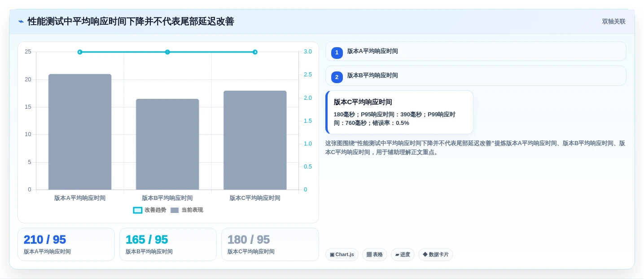Image resolution: width=644 pixels, height=279 pixels.
Task: Click the grid icon in the 表格 tag
Action: (x=369, y=254)
